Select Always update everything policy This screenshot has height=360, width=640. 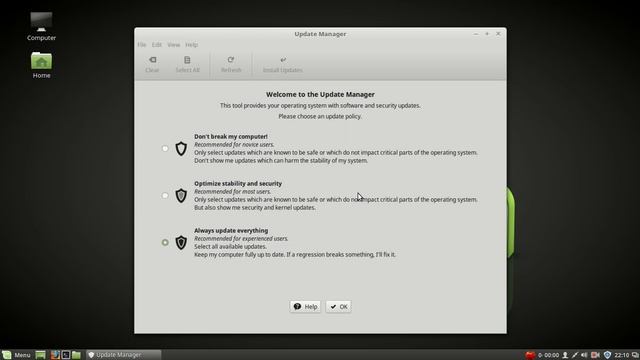click(x=165, y=242)
